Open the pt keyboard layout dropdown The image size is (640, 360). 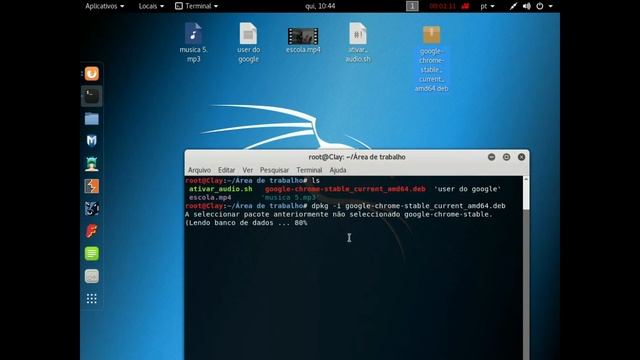pos(487,6)
